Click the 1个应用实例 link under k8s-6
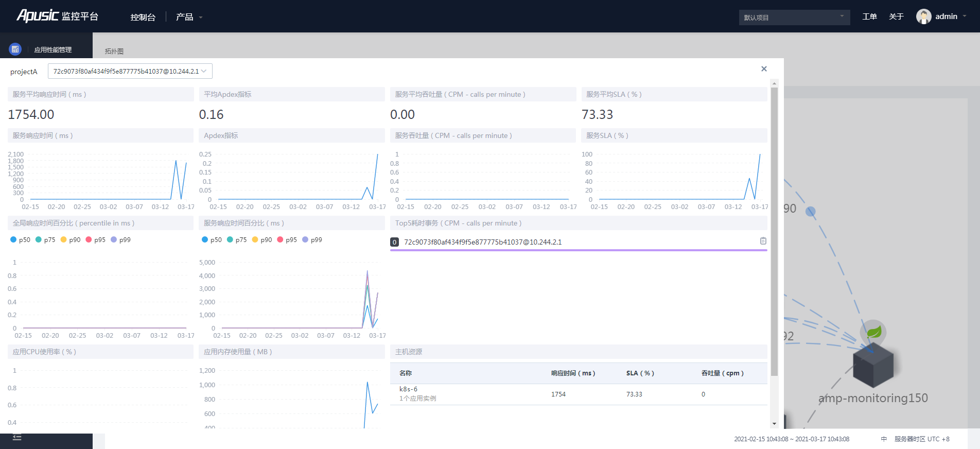The width and height of the screenshot is (980, 449). (x=417, y=399)
